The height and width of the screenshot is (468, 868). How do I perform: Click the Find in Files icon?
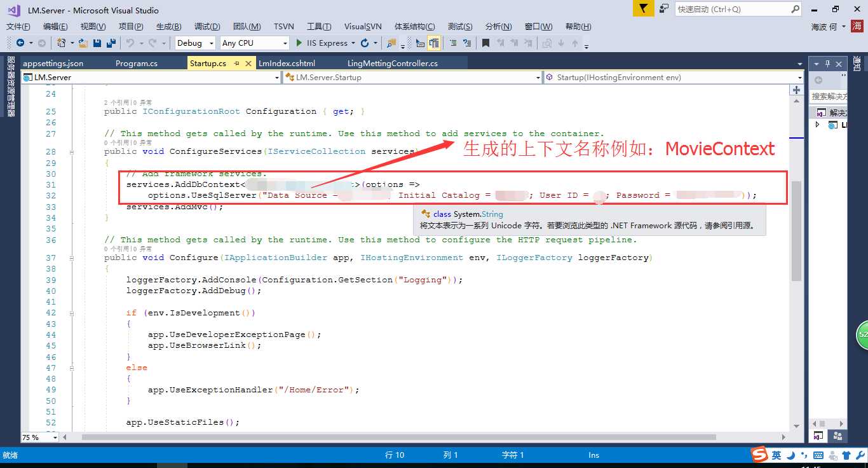391,43
